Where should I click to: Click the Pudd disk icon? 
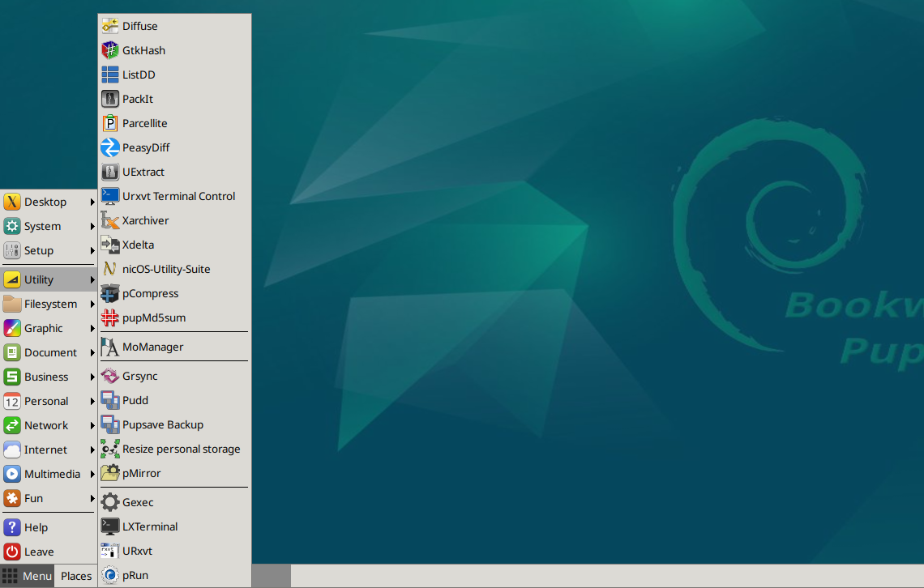coord(110,400)
